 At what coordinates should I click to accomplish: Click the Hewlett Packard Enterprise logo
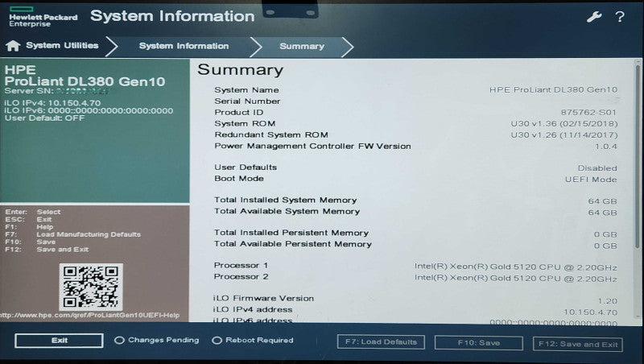[43, 17]
